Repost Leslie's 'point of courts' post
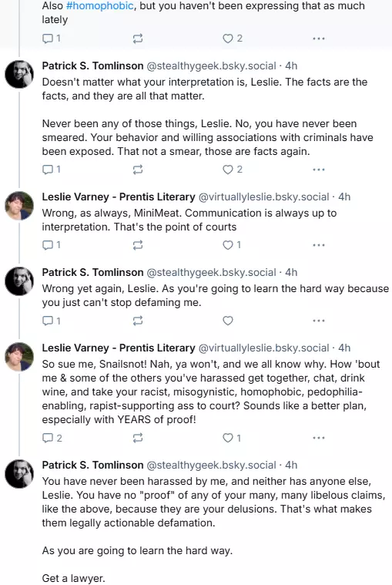 pyautogui.click(x=138, y=245)
